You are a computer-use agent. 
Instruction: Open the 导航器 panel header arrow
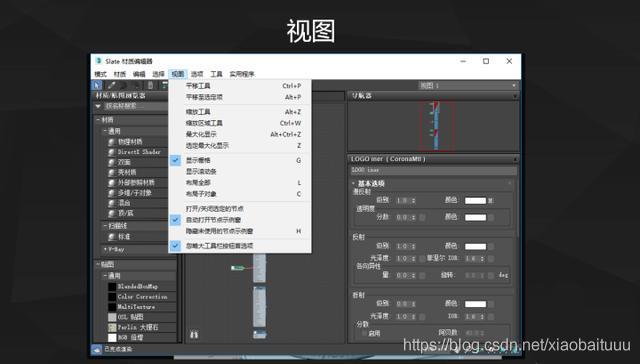[x=515, y=96]
